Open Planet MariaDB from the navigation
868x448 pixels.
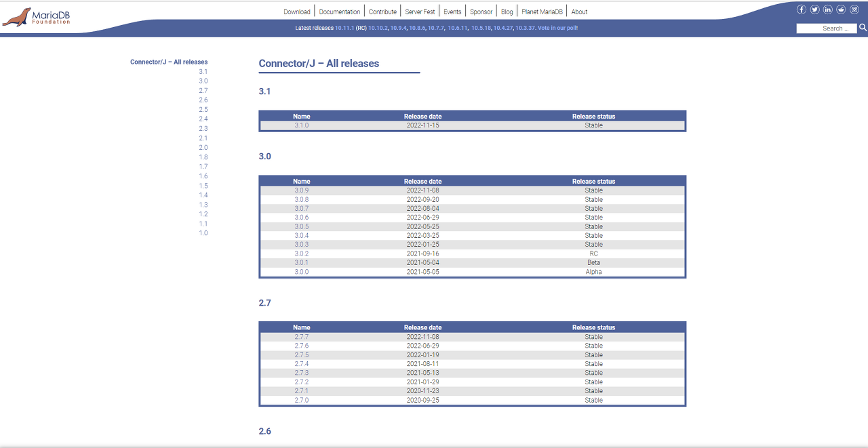click(x=542, y=12)
